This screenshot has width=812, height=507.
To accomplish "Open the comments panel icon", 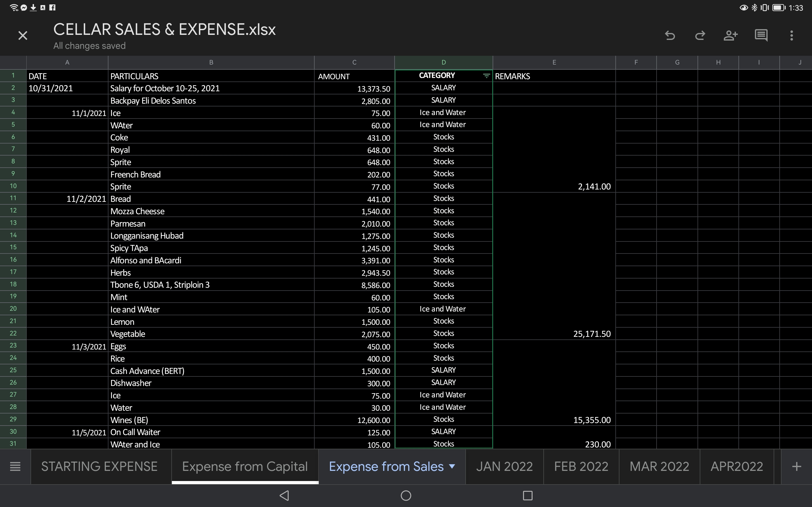I will [761, 35].
